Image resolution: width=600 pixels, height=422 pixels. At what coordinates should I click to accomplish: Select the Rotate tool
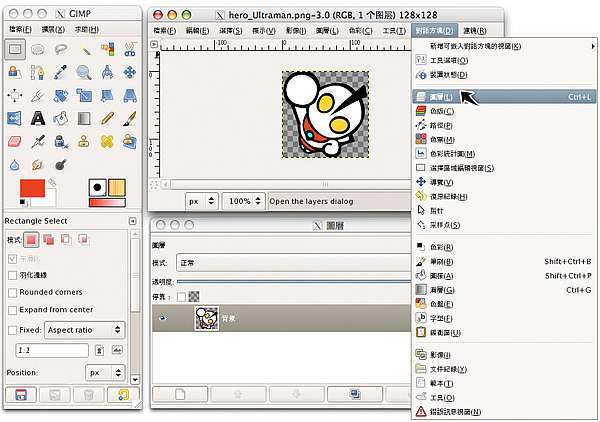coord(61,96)
